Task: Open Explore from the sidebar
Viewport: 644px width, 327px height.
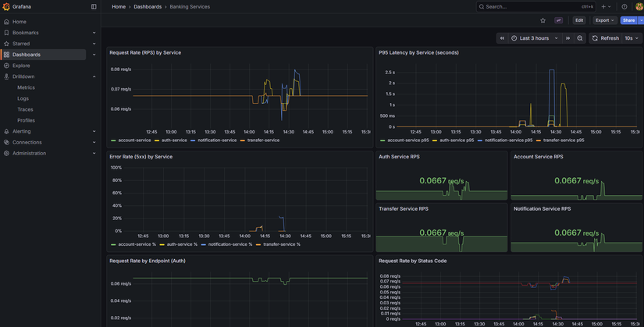Action: [x=21, y=66]
